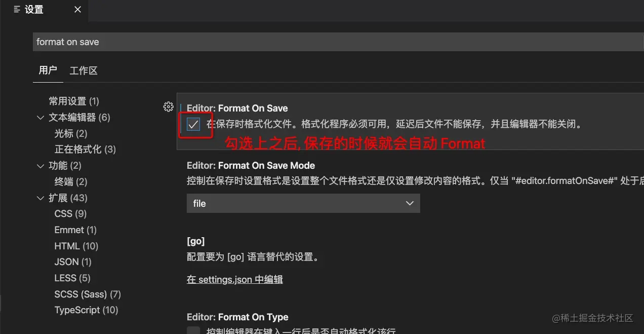This screenshot has height=334, width=644.
Task: Open gear menu for Format On Save setting
Action: point(169,107)
